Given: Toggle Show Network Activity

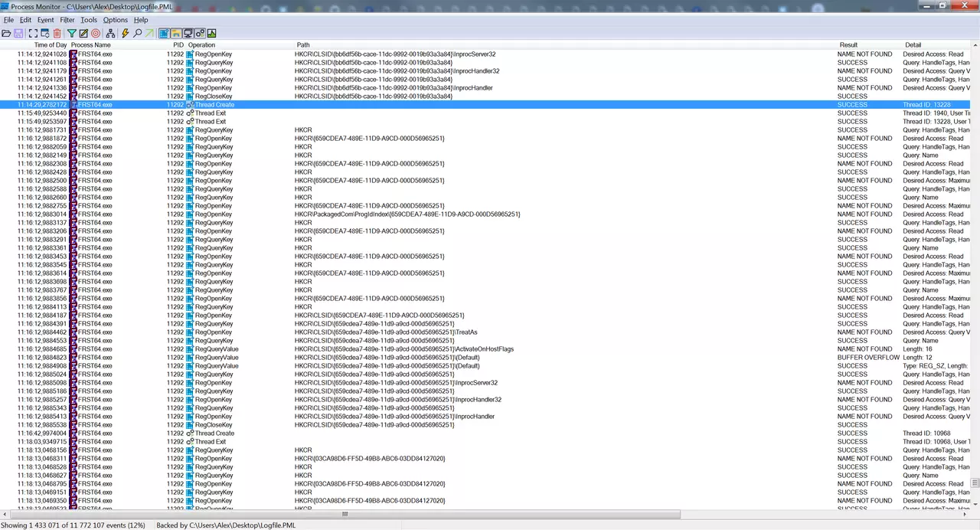Looking at the screenshot, I should (188, 34).
